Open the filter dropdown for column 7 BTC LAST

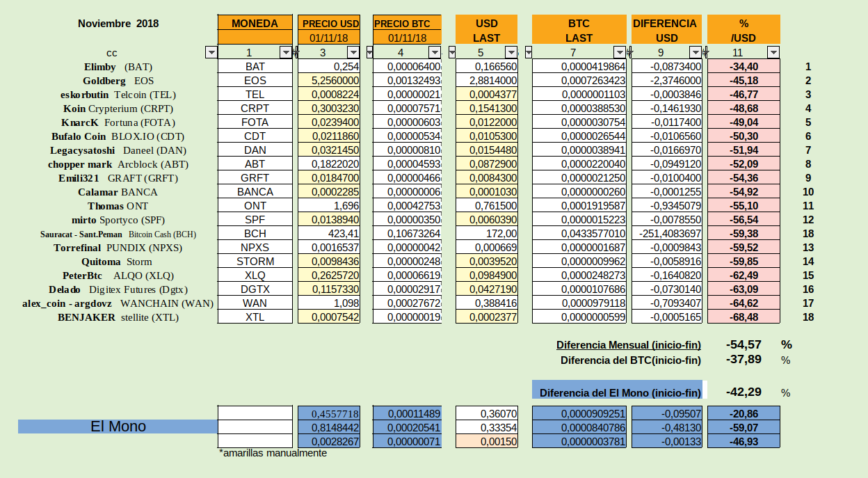(620, 52)
